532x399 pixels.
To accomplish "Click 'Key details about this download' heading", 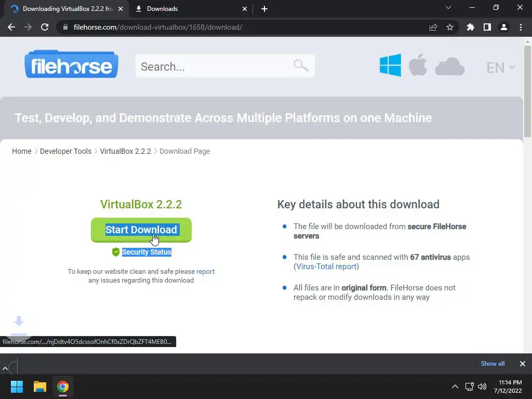I will coord(358,204).
